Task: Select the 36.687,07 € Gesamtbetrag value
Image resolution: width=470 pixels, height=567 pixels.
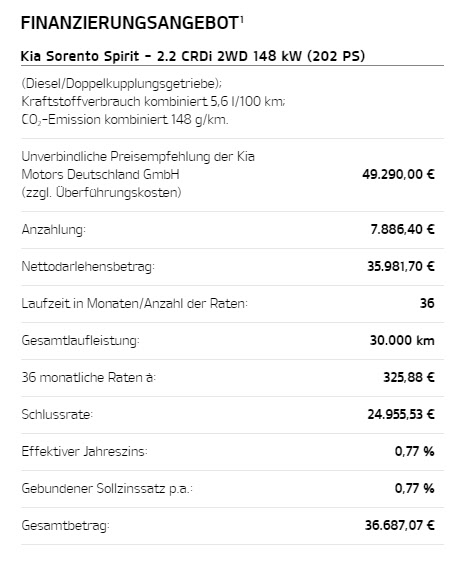Action: coord(400,525)
